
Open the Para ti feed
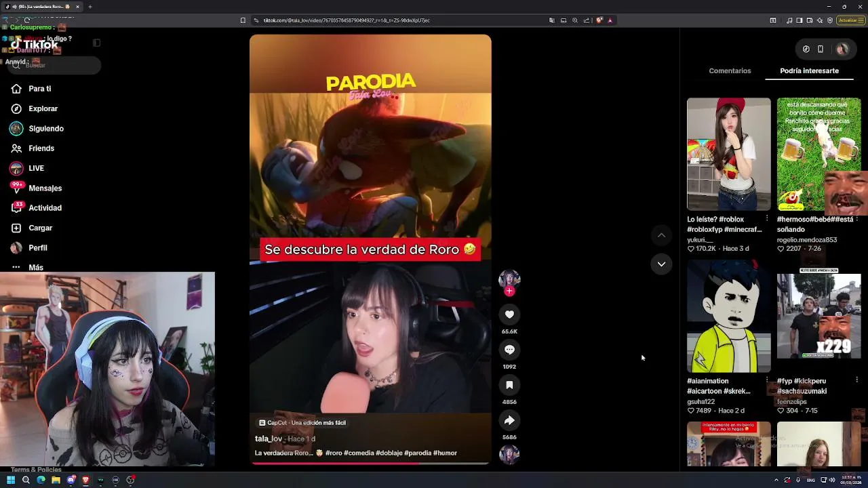click(39, 89)
